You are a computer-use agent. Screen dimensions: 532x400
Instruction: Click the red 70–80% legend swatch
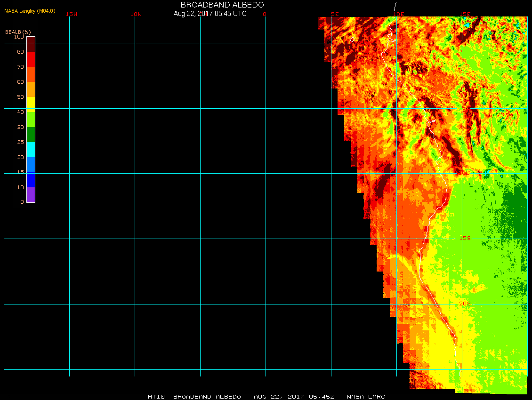31,59
